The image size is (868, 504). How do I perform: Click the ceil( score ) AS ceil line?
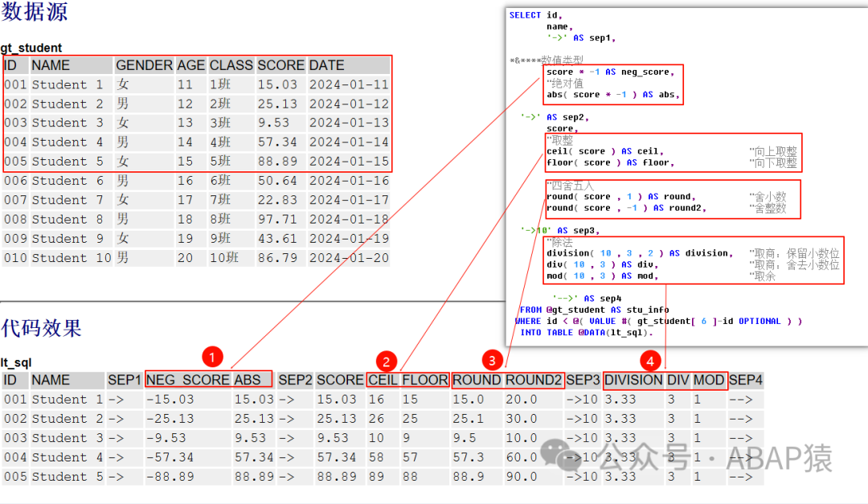pyautogui.click(x=605, y=151)
